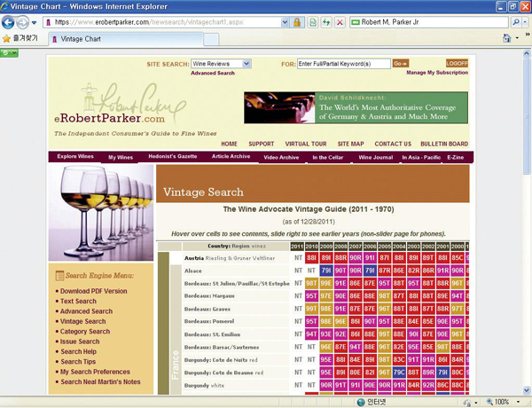The height and width of the screenshot is (408, 532).
Task: Click the magnifying glass search icon
Action: (x=516, y=22)
